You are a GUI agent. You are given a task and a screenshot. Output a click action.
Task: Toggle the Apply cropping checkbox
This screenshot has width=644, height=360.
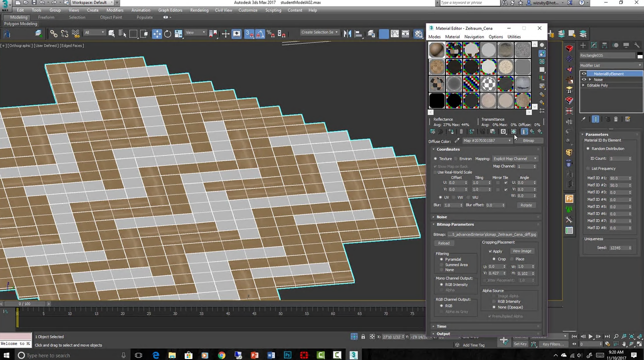click(x=490, y=251)
